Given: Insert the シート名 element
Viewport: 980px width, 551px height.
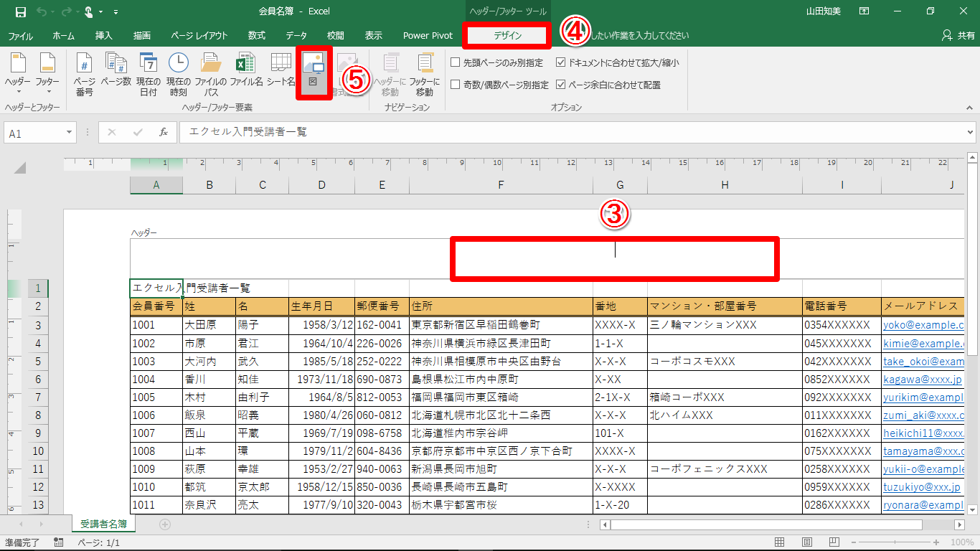Looking at the screenshot, I should click(281, 70).
